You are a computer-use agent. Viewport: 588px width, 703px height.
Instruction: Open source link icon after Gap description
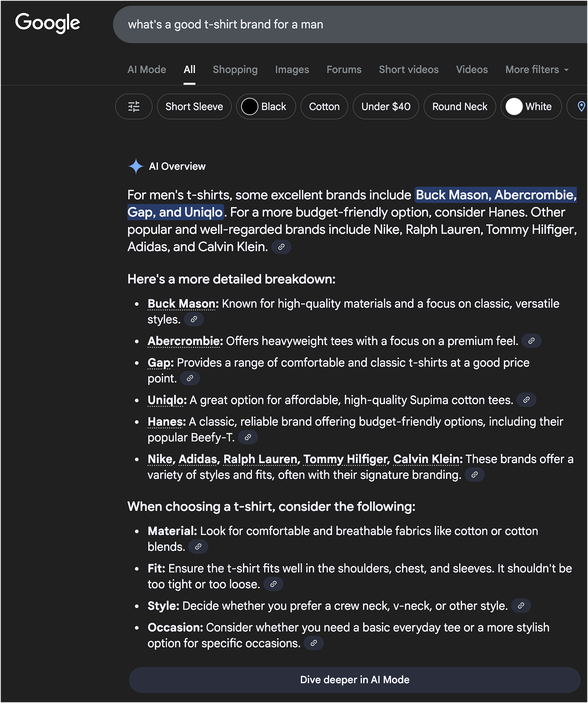190,378
